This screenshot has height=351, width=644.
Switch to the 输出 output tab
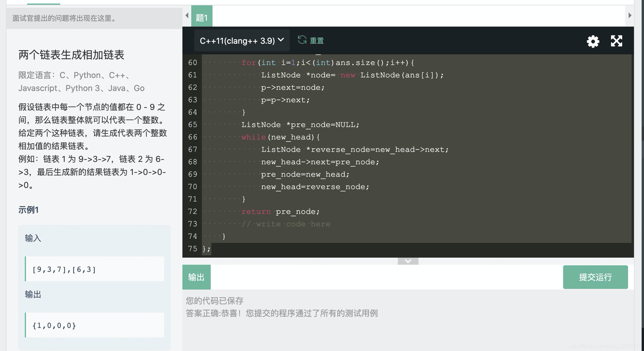(196, 277)
